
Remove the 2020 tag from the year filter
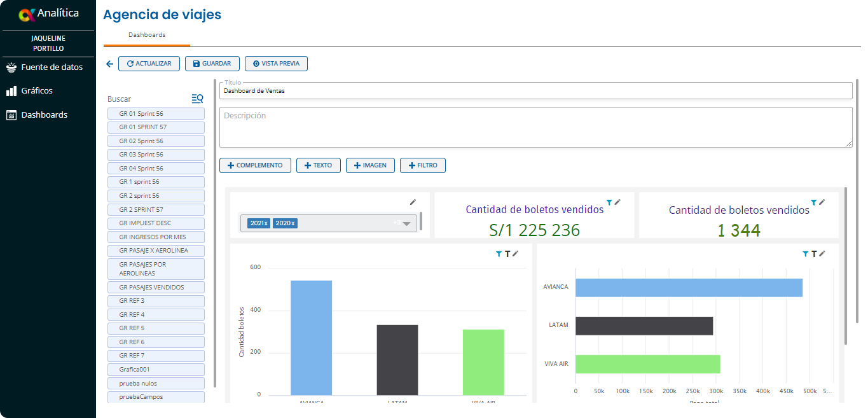coord(293,223)
